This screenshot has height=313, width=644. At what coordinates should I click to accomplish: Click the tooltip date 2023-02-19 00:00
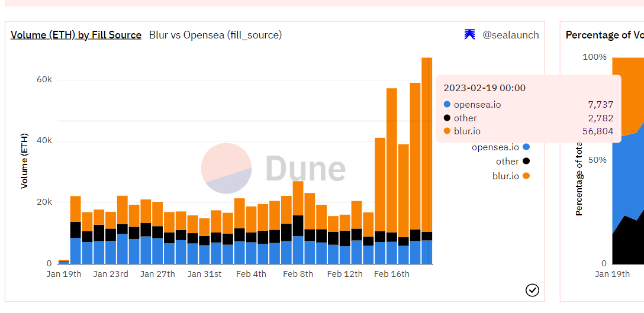[x=484, y=88]
